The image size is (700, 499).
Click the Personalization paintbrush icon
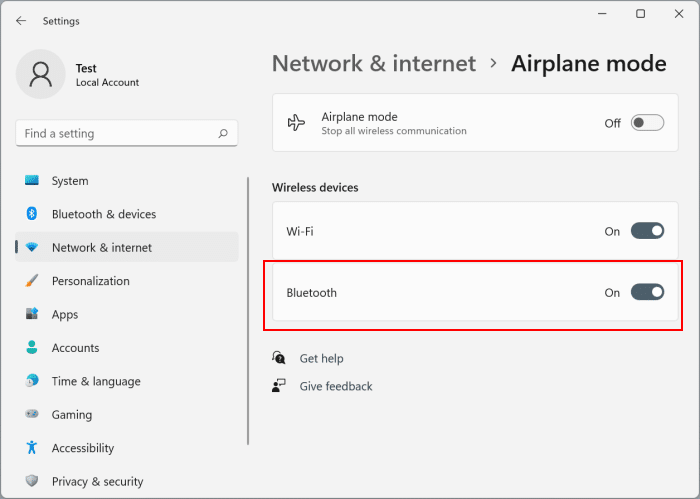coord(32,281)
